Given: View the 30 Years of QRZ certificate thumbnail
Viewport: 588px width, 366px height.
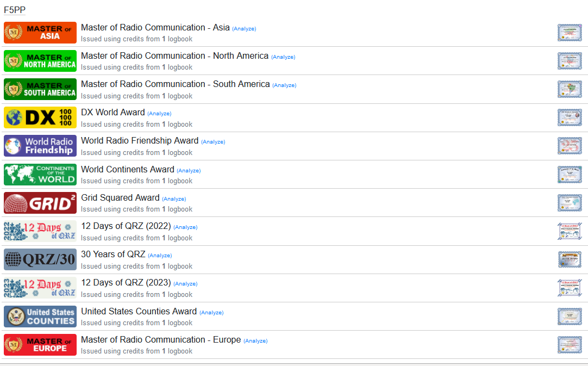Looking at the screenshot, I should pos(569,259).
